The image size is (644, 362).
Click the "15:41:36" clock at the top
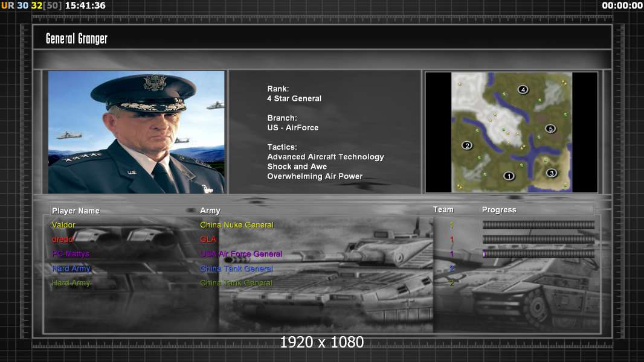85,5
